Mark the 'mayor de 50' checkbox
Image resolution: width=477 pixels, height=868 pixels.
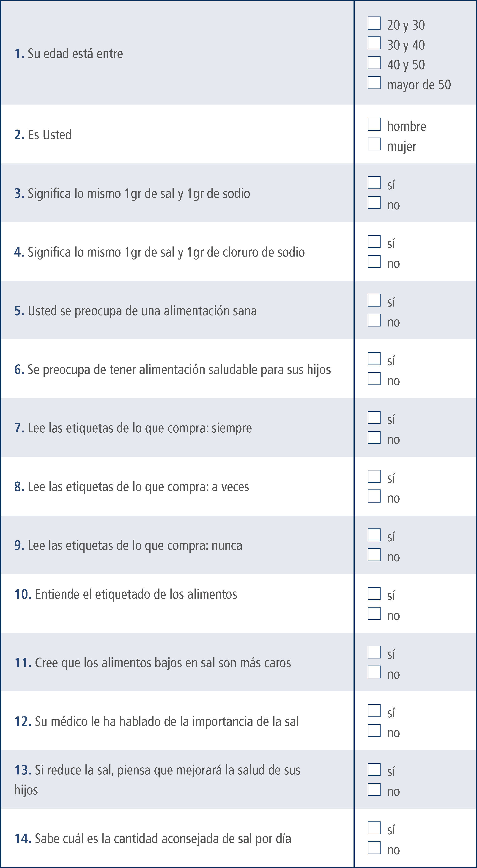tap(374, 83)
